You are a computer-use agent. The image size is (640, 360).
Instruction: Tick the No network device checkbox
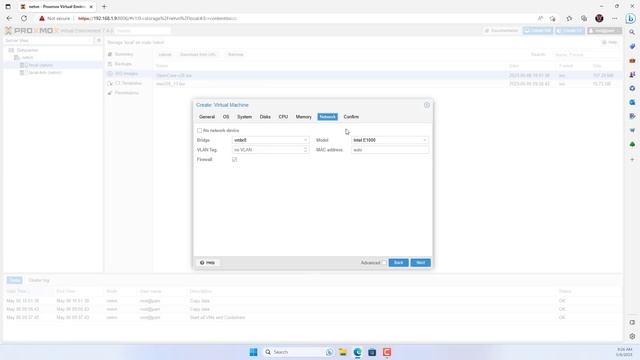coord(199,131)
